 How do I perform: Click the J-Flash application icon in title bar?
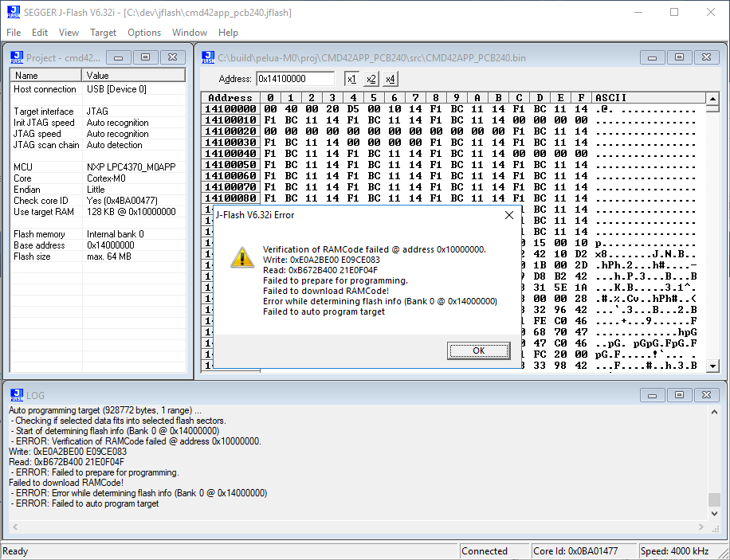click(x=14, y=12)
